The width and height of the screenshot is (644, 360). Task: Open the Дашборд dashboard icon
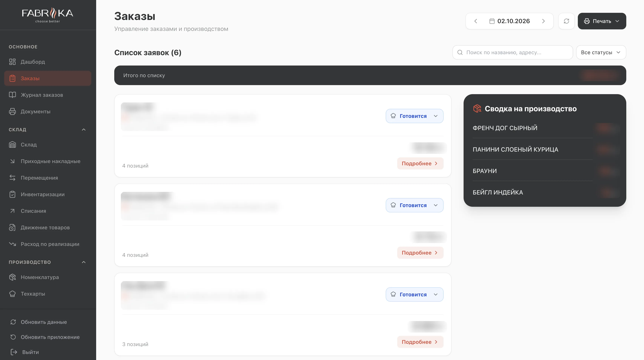coord(12,62)
